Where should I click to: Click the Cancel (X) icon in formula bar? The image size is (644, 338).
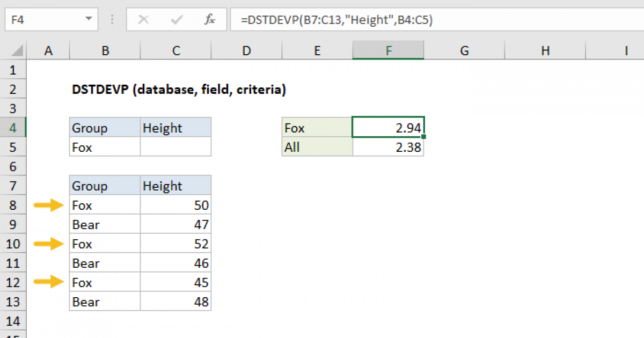click(143, 19)
